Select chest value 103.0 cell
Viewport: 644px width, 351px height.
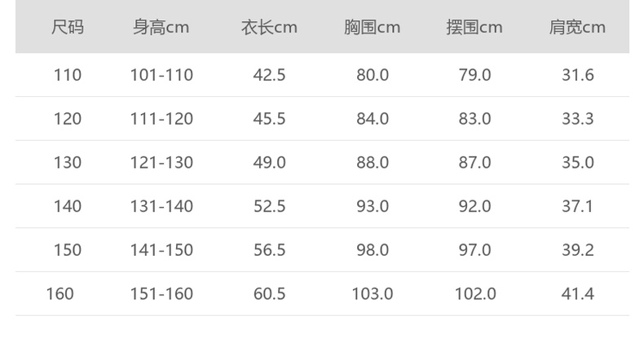[x=372, y=293]
